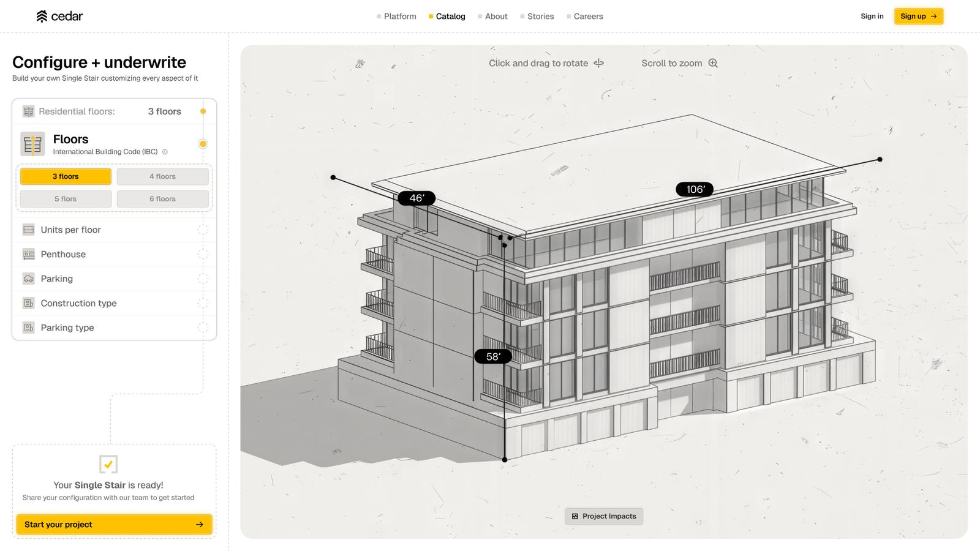Viewport: 980px width, 551px height.
Task: Choose the 6 floors option
Action: [x=162, y=199]
